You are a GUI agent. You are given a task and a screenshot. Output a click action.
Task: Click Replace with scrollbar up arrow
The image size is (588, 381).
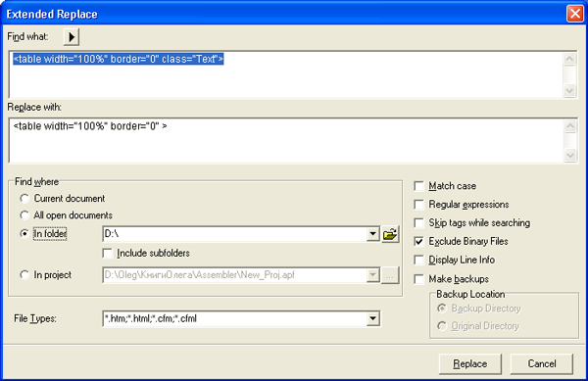click(570, 126)
